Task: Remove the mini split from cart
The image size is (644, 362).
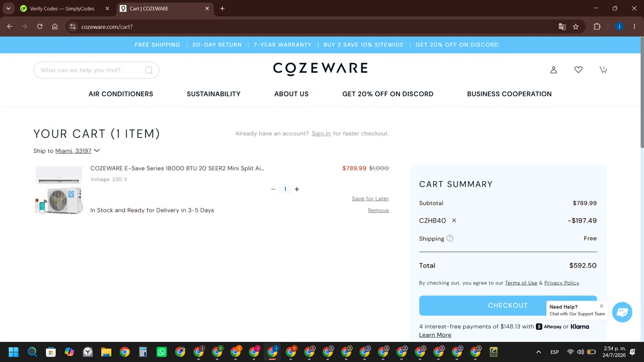Action: point(378,210)
